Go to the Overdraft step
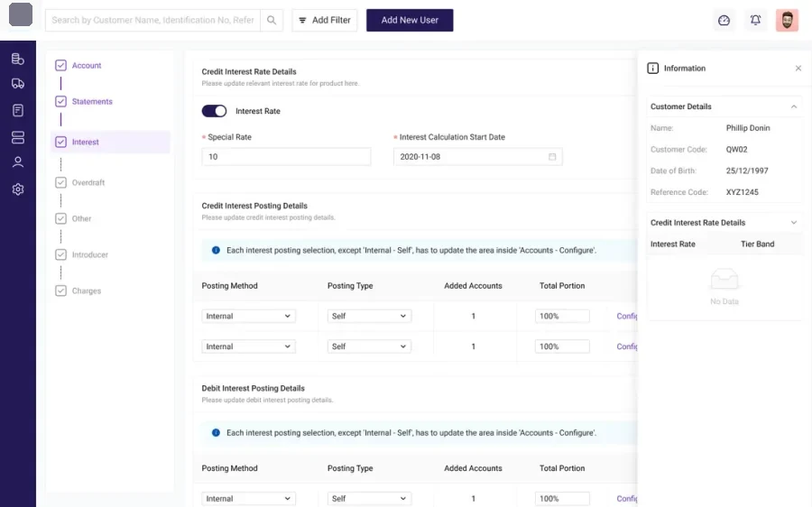 point(88,182)
